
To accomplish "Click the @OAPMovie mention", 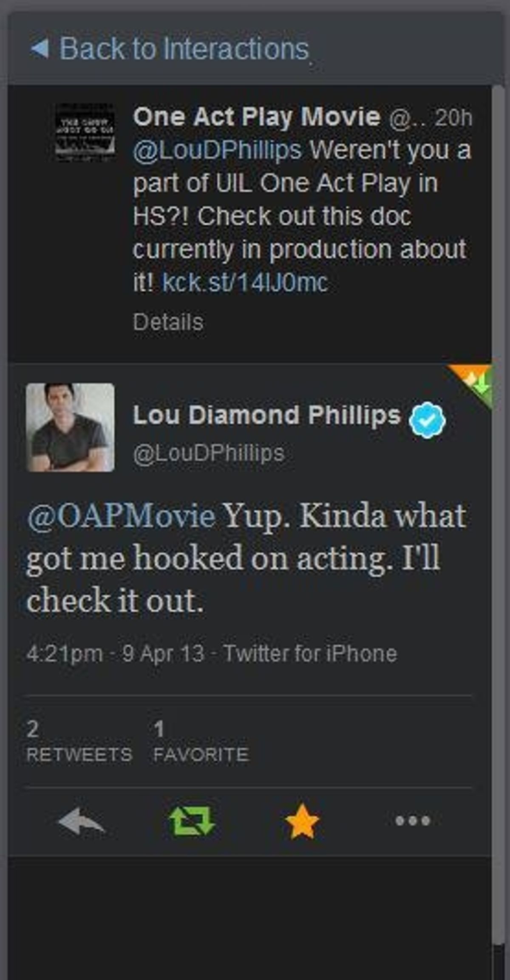I will point(119,517).
